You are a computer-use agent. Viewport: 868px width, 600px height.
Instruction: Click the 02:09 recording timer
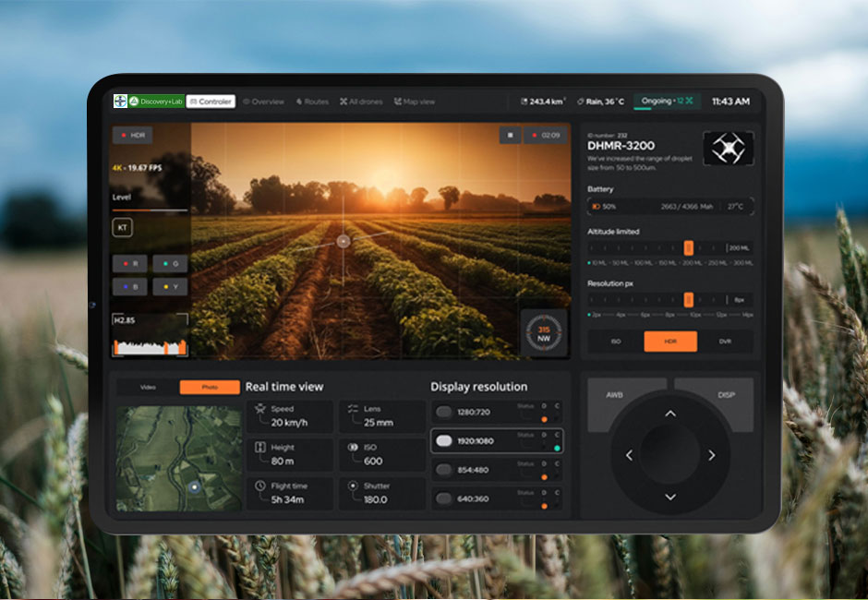tap(546, 135)
